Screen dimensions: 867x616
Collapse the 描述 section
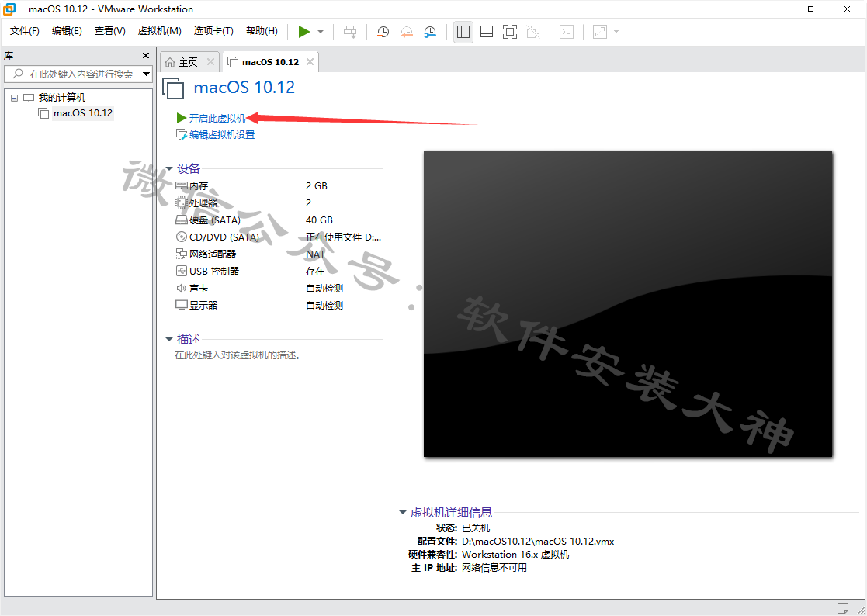click(169, 340)
